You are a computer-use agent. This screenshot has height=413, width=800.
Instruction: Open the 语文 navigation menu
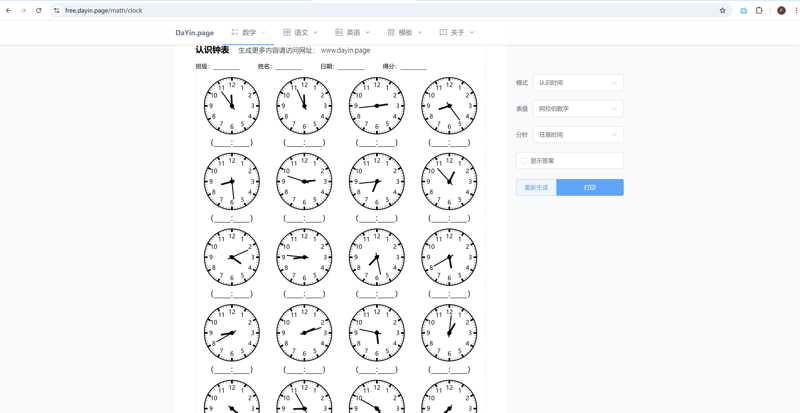[x=301, y=33]
